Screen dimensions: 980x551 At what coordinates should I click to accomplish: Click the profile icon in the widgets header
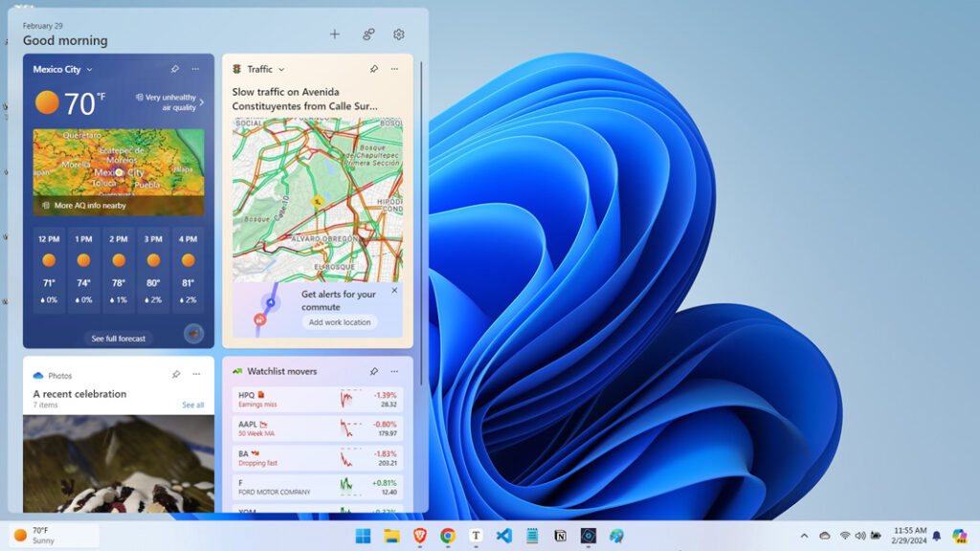pos(367,34)
